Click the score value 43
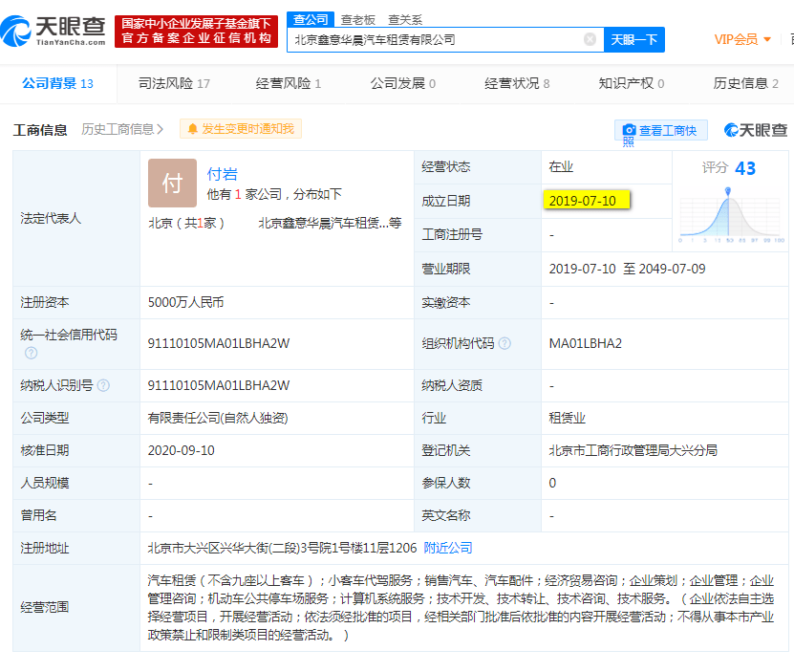This screenshot has height=672, width=794. pyautogui.click(x=745, y=168)
